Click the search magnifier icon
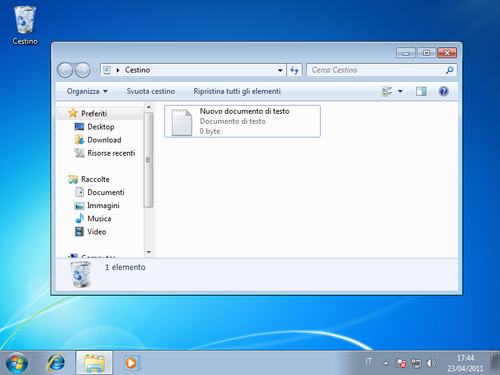Image resolution: width=500 pixels, height=375 pixels. click(x=450, y=70)
